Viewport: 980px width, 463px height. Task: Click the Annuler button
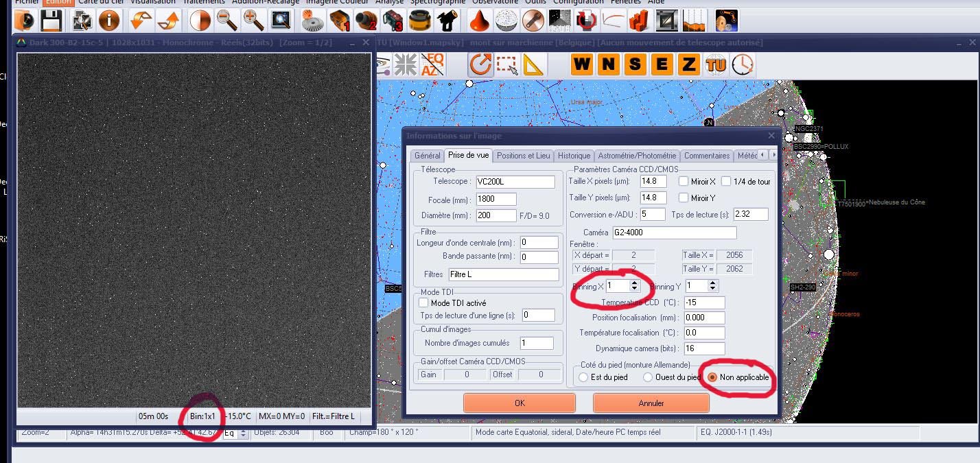[651, 403]
